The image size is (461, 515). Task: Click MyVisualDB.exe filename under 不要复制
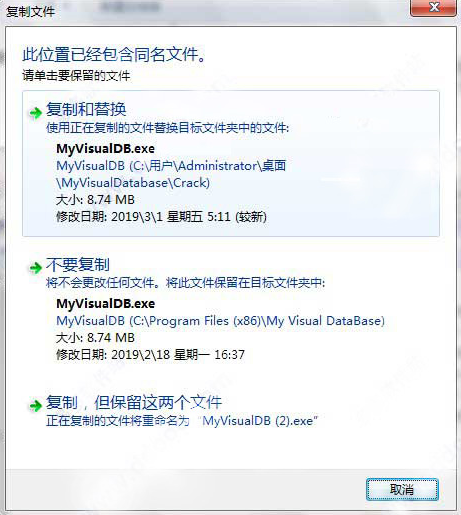click(105, 304)
